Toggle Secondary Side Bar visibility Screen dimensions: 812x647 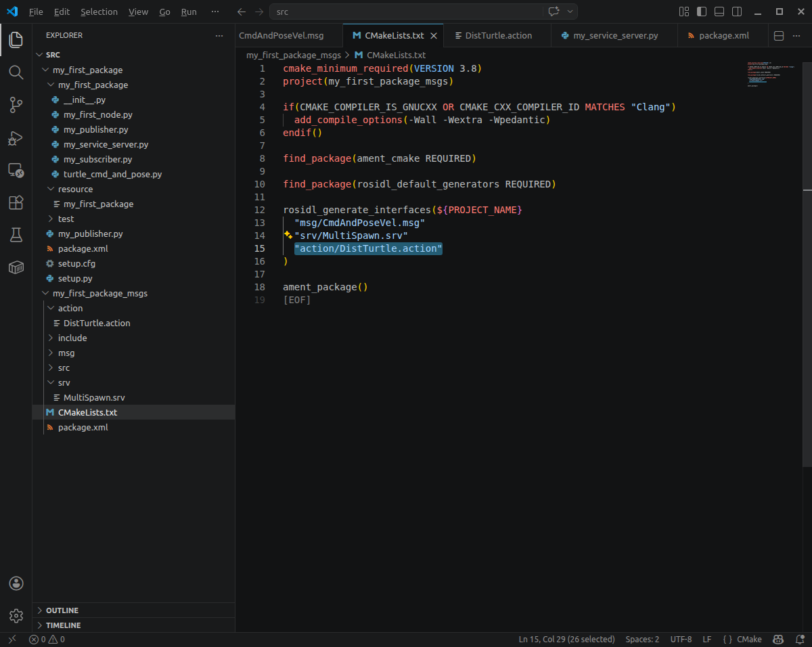[737, 12]
